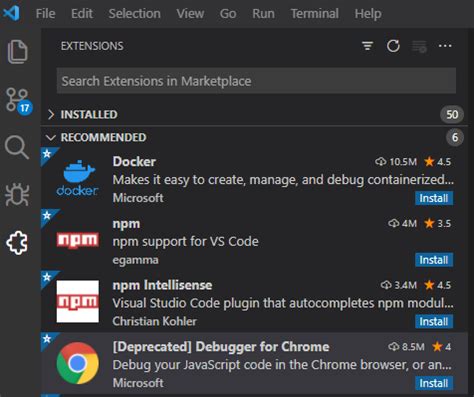Select the Extensions puzzle-piece icon
Image resolution: width=474 pixels, height=397 pixels.
17,243
